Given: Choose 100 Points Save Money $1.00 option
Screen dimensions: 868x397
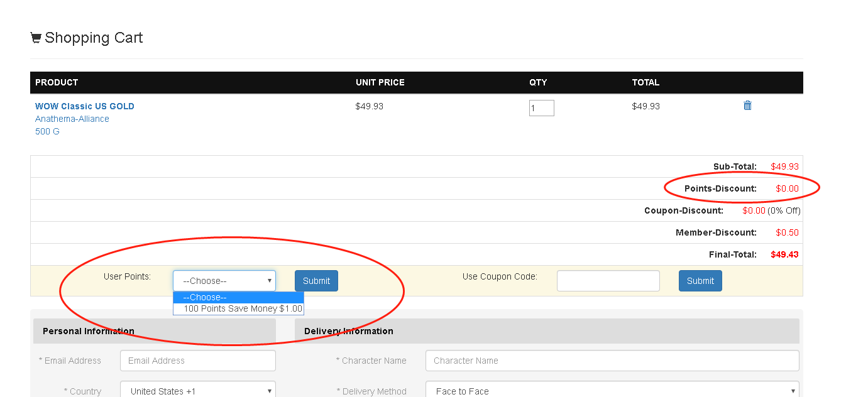Looking at the screenshot, I should pyautogui.click(x=238, y=308).
